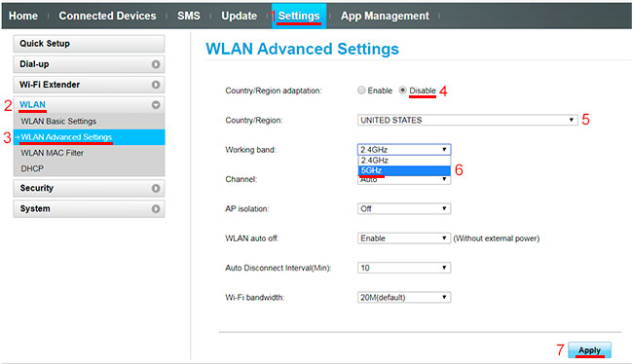Click the 'Wi-Fi bandwidth:' label
The width and height of the screenshot is (633, 364).
pos(255,298)
